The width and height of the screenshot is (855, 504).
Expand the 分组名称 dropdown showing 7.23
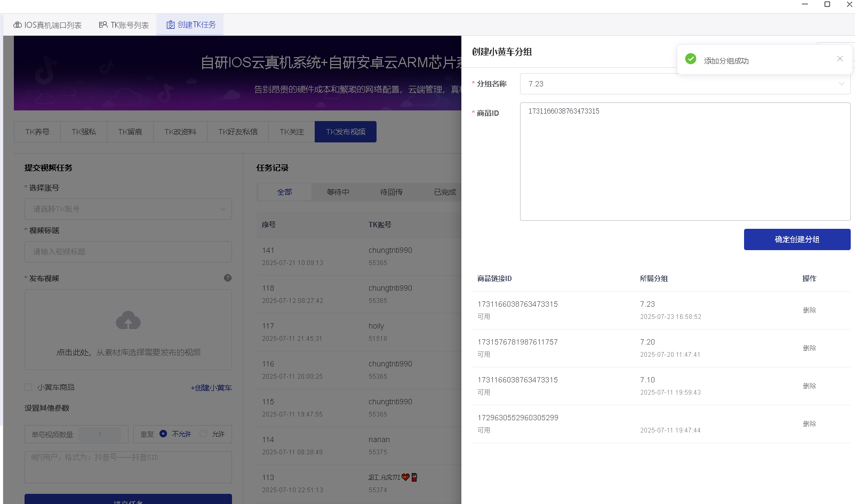click(841, 84)
